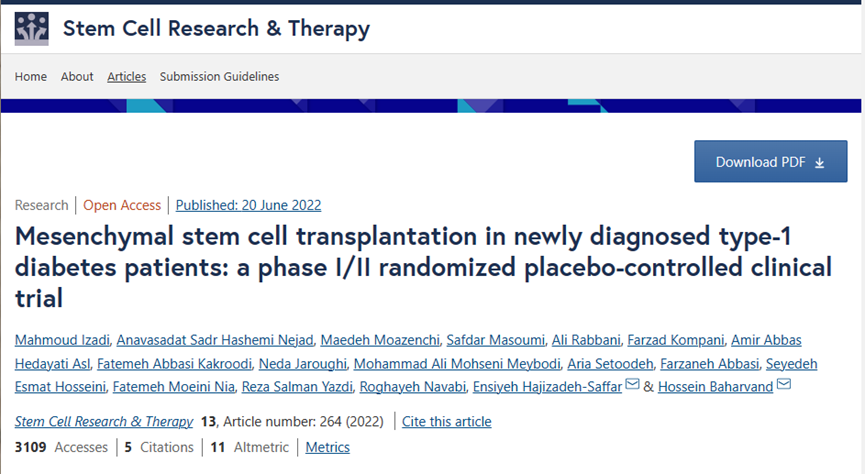Click the Cite this article link

pyautogui.click(x=445, y=421)
